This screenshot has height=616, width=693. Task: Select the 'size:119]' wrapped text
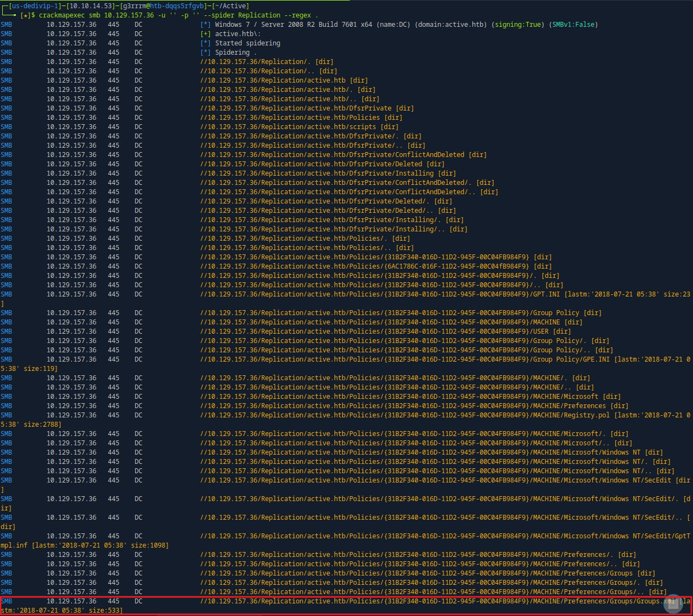click(41, 369)
